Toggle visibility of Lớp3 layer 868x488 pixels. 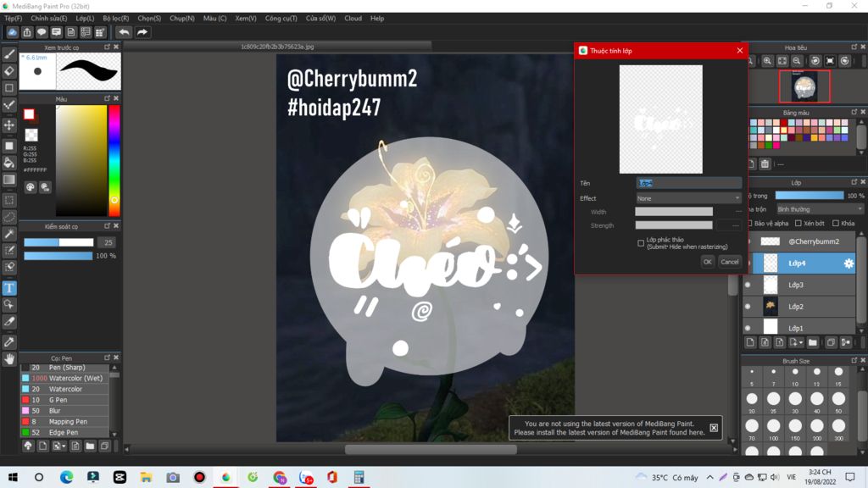point(748,285)
